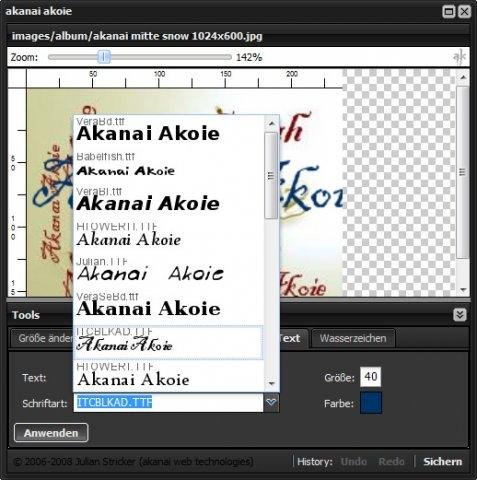Image resolution: width=477 pixels, height=480 pixels.
Task: Click the maximize window icon
Action: tap(449, 12)
